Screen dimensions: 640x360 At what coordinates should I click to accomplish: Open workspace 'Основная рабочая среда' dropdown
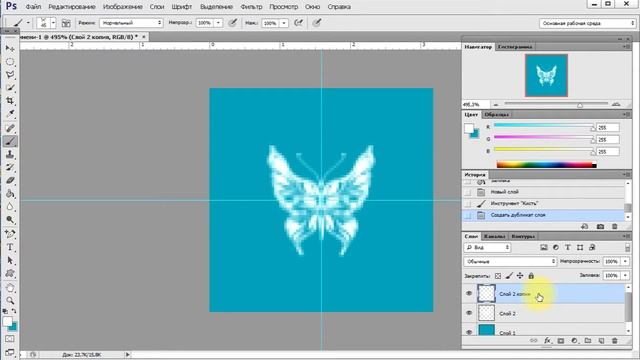click(x=587, y=23)
